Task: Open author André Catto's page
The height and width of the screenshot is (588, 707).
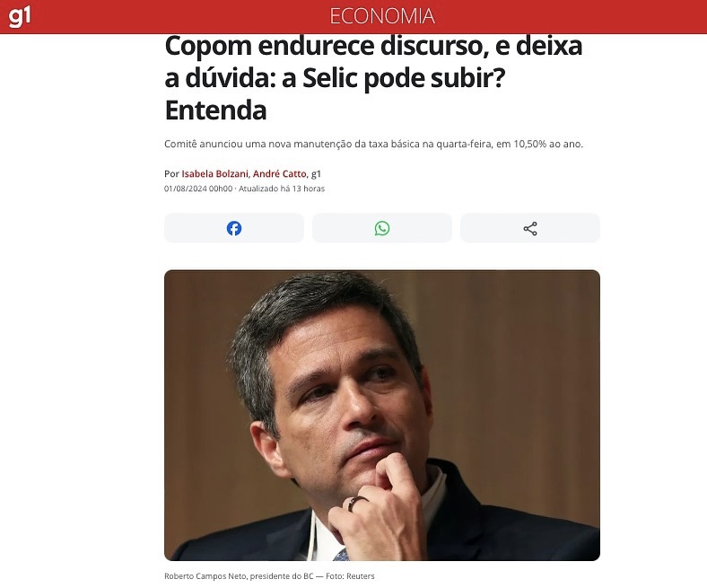Action: tap(280, 174)
